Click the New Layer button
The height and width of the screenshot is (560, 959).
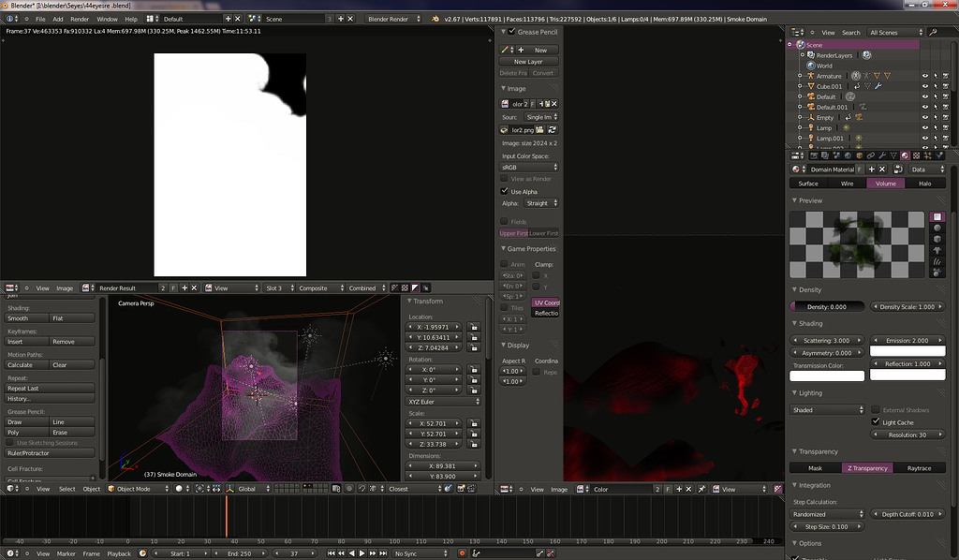pyautogui.click(x=528, y=62)
